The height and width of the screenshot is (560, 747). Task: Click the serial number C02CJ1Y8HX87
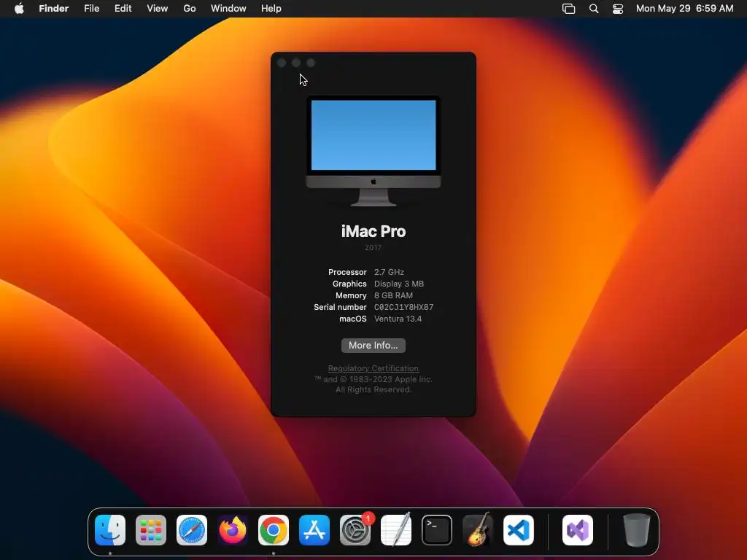[x=404, y=307]
